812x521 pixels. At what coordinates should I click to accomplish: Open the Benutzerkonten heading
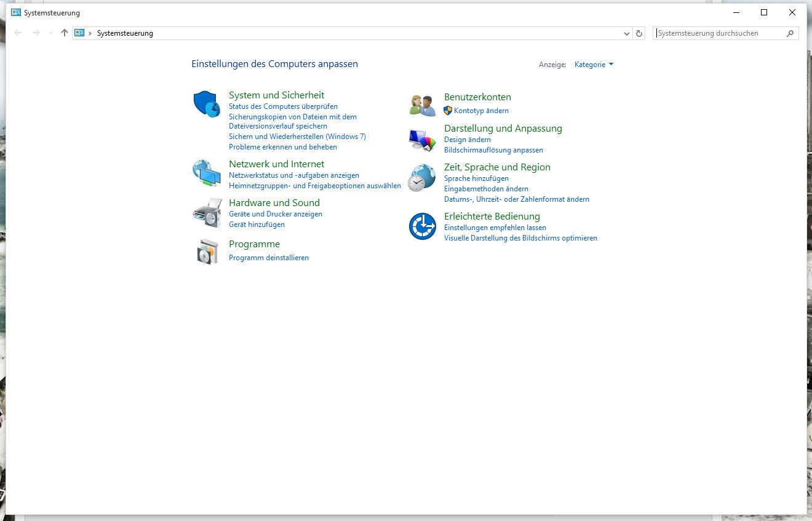pos(477,97)
